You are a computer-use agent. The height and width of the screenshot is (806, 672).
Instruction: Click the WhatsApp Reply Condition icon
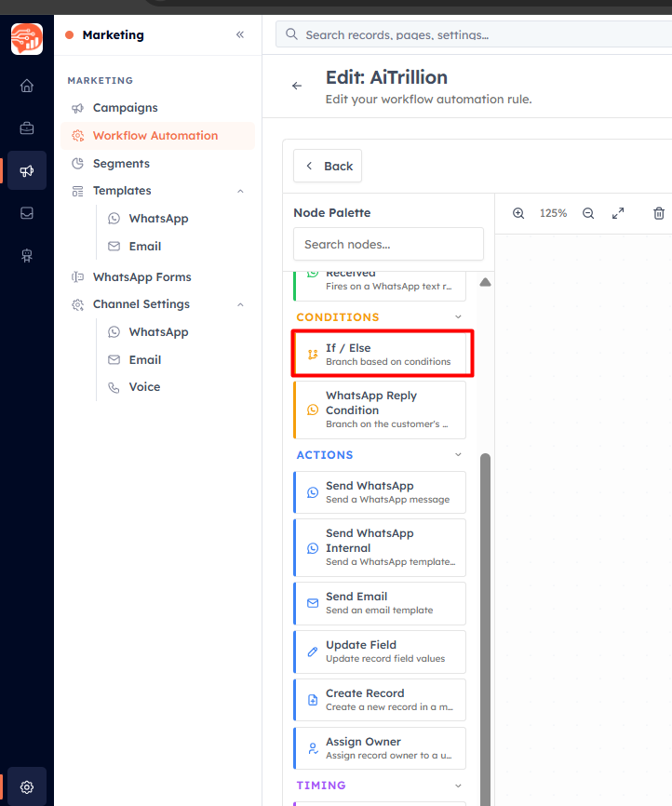313,410
